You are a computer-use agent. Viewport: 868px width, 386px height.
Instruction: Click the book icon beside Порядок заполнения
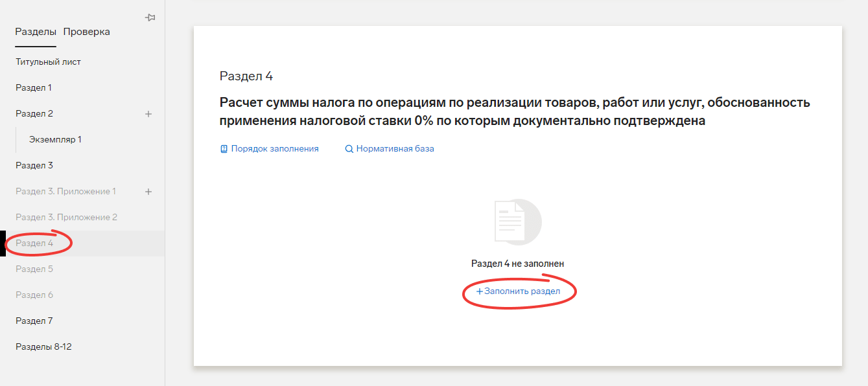tap(224, 149)
